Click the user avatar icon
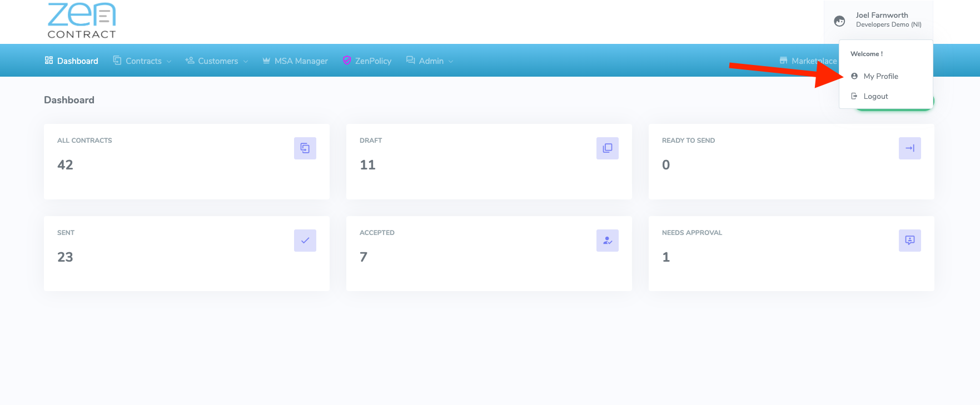980x405 pixels. pyautogui.click(x=839, y=21)
